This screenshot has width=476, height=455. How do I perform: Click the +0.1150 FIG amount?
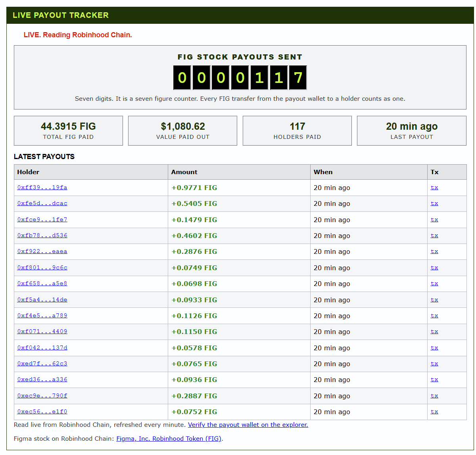(x=194, y=332)
